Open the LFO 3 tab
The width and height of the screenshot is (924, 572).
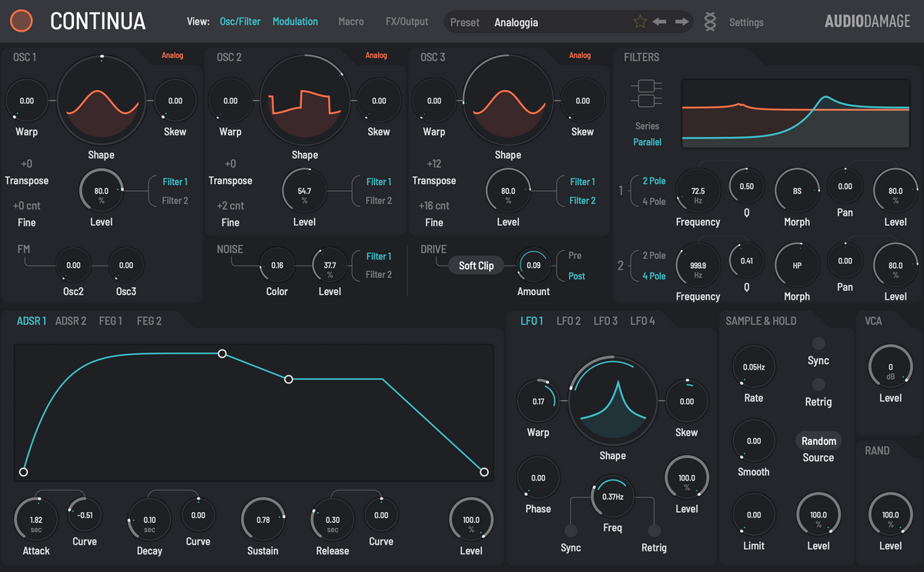click(x=605, y=321)
